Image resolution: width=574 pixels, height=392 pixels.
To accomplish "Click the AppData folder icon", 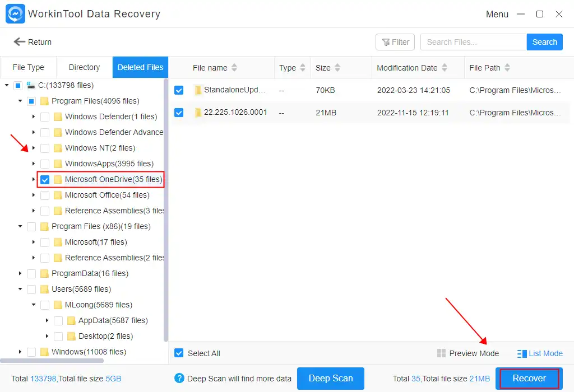I will pos(71,320).
